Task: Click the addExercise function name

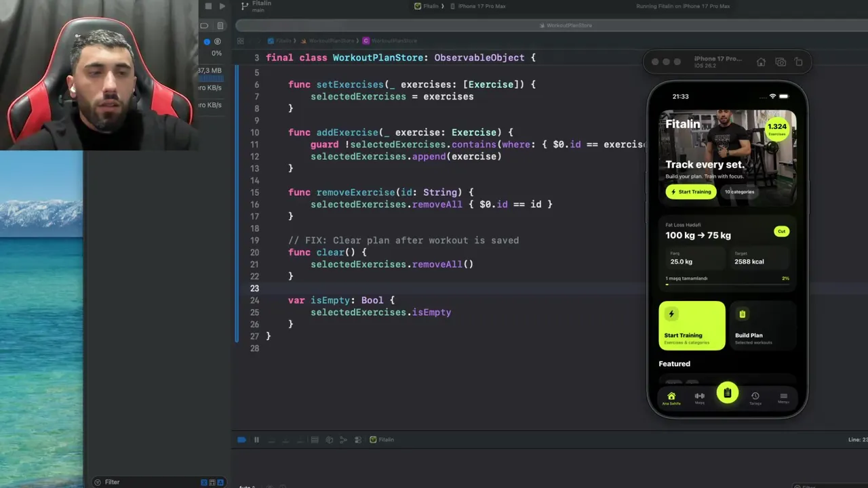Action: 347,132
